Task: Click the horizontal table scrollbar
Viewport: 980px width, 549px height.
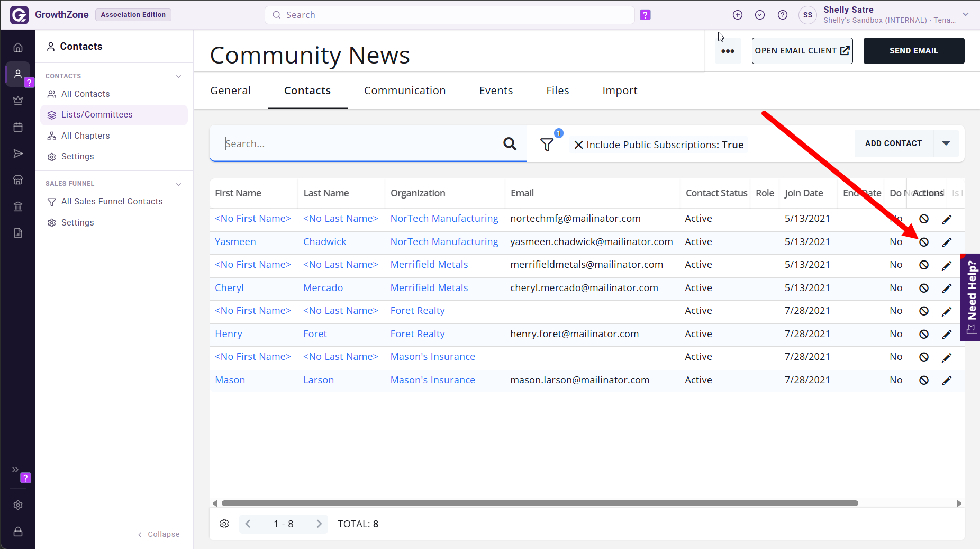Action: tap(540, 503)
